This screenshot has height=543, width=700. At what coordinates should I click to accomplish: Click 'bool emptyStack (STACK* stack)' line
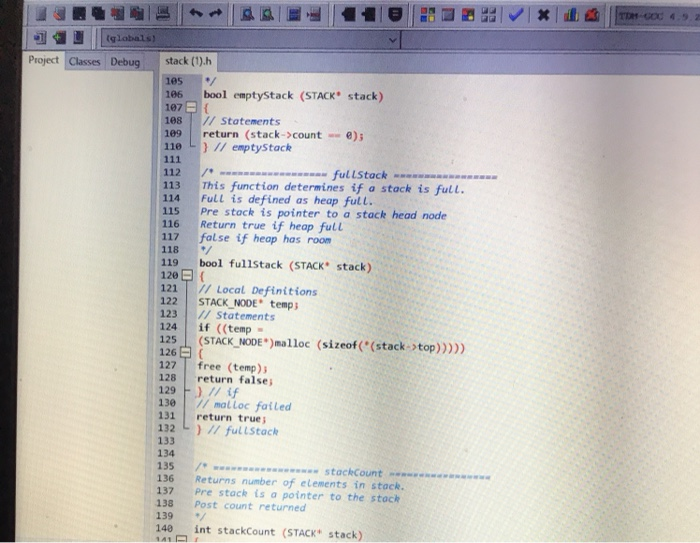(293, 96)
